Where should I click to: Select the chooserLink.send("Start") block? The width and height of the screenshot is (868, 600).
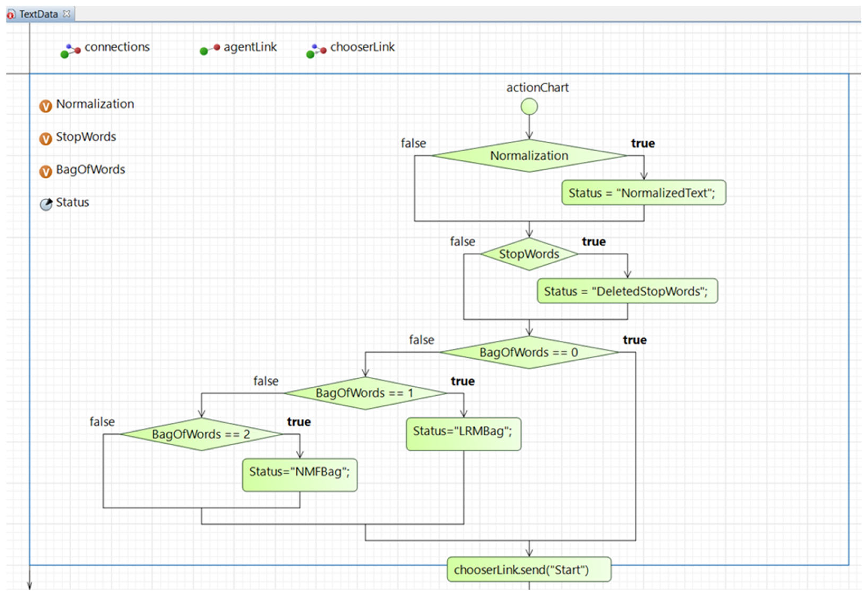pos(529,569)
